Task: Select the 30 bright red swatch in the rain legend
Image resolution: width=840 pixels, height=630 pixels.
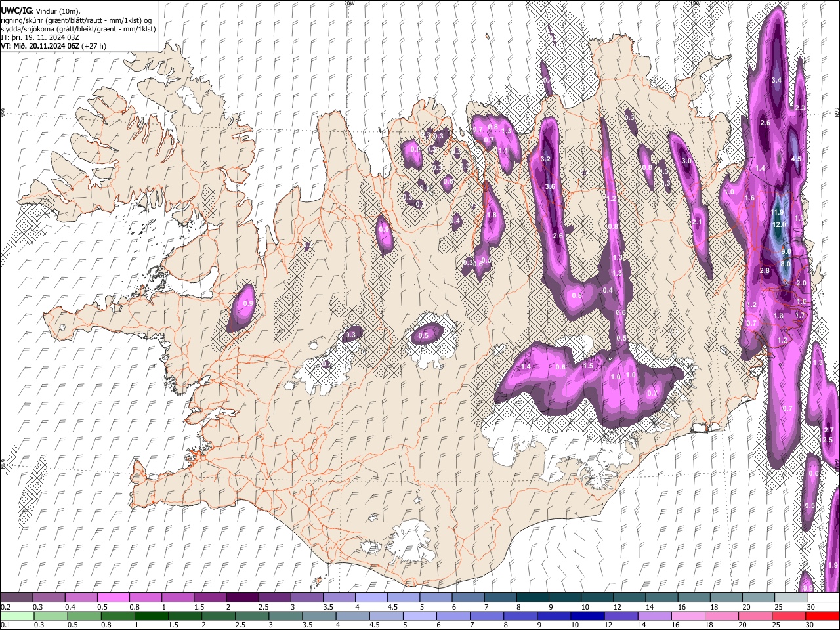Action: click(x=822, y=616)
